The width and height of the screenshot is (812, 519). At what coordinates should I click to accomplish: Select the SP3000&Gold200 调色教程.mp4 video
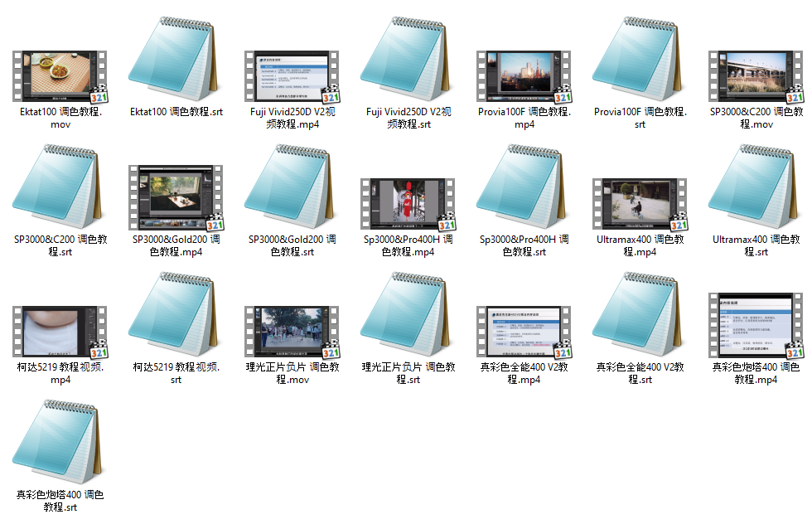click(176, 197)
